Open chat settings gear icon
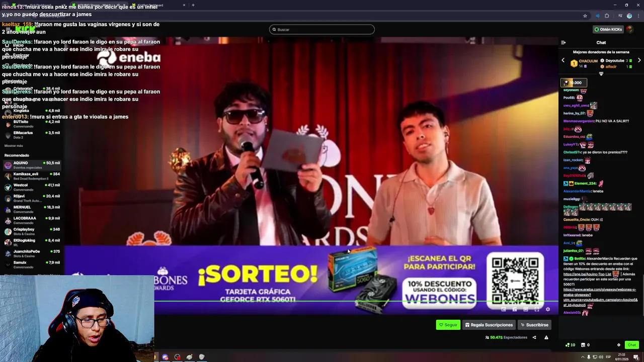This screenshot has height=362, width=644. 619,345
